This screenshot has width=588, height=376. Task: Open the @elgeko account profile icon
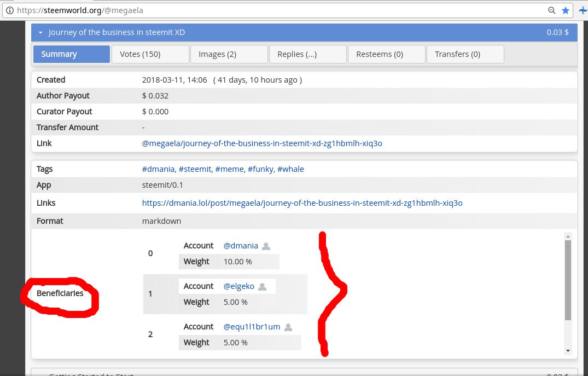coord(263,287)
